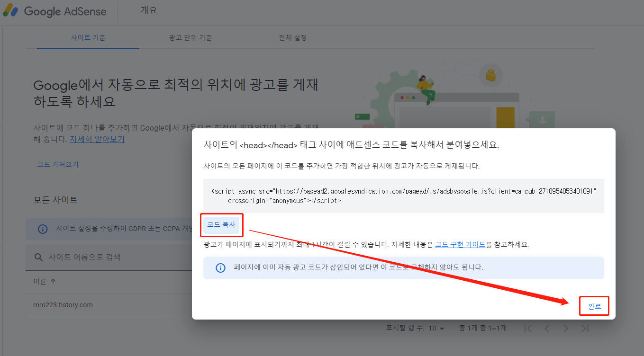Open the 자세히 알아보기 link
644x356 pixels.
coord(97,139)
